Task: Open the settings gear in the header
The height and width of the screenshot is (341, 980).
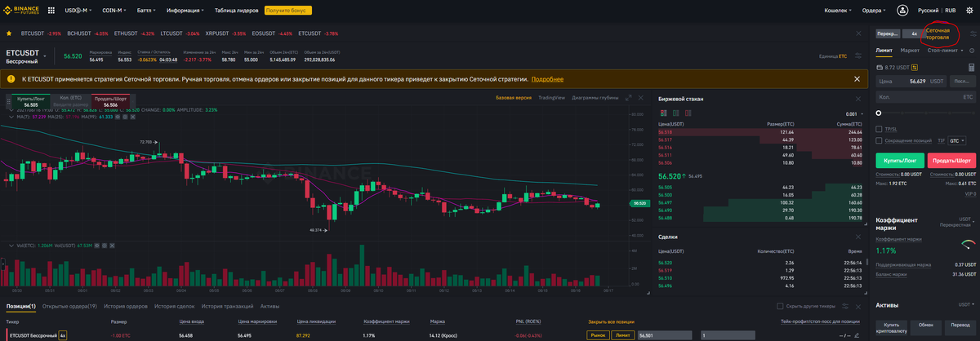Action: click(x=969, y=11)
